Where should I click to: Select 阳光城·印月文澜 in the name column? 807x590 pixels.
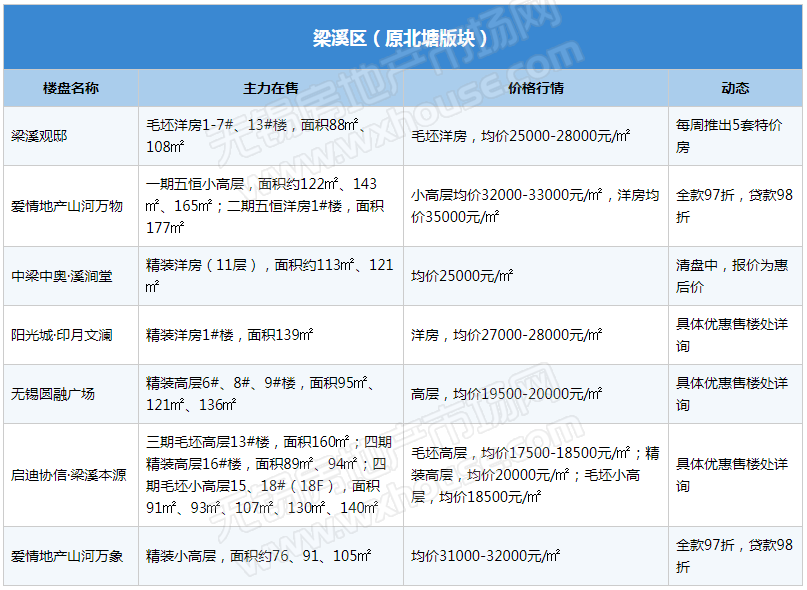click(62, 335)
